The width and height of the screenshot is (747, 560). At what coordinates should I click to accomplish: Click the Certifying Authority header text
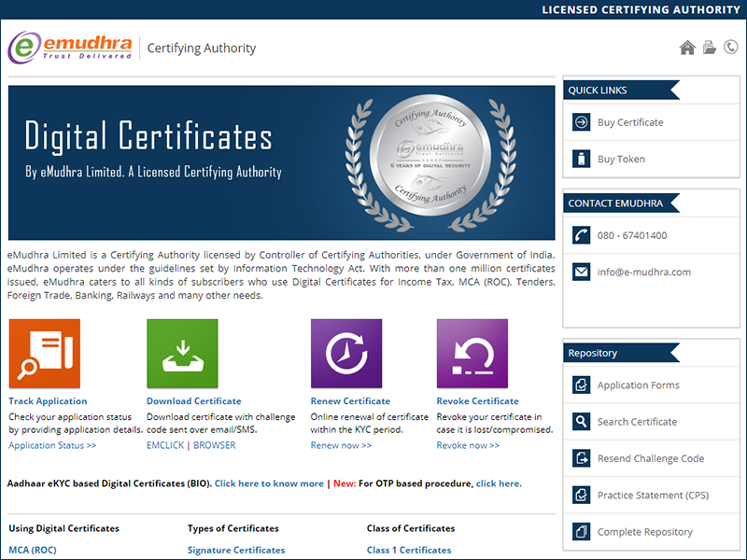tap(202, 49)
